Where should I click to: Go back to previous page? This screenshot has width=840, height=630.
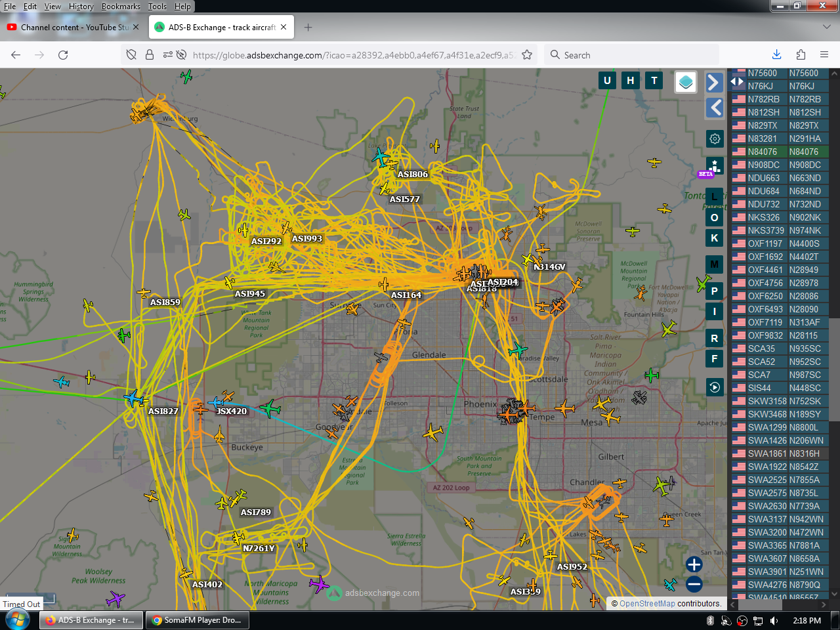pos(16,55)
